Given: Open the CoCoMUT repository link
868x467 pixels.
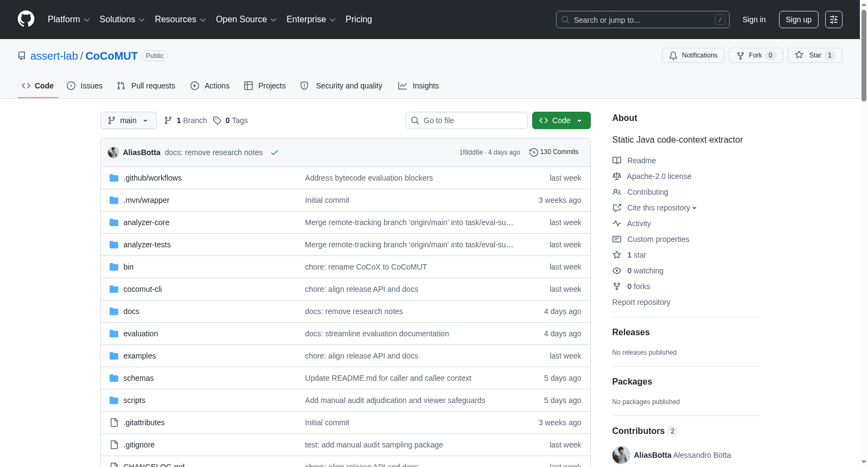Looking at the screenshot, I should [112, 56].
